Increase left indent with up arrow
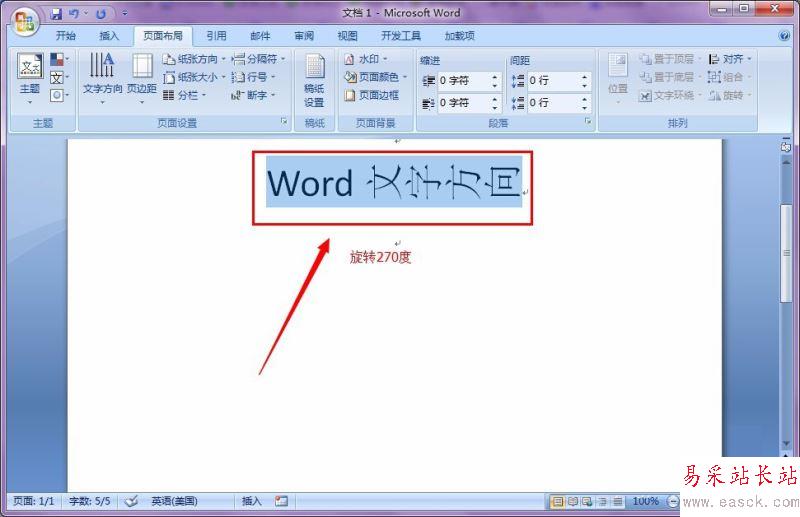Image resolution: width=800 pixels, height=517 pixels. pyautogui.click(x=494, y=77)
